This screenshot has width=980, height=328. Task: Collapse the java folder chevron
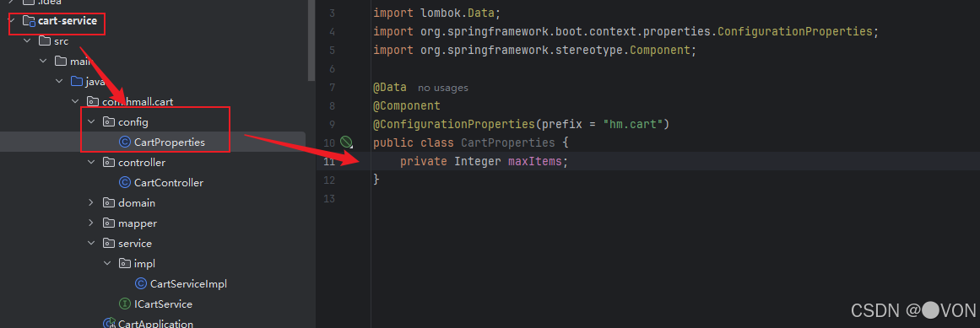[x=59, y=81]
